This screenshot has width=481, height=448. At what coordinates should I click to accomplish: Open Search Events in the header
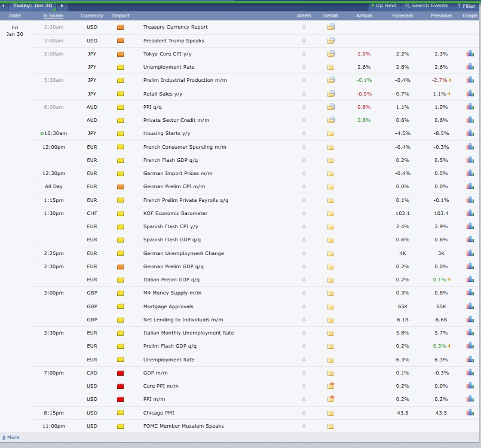(426, 5)
